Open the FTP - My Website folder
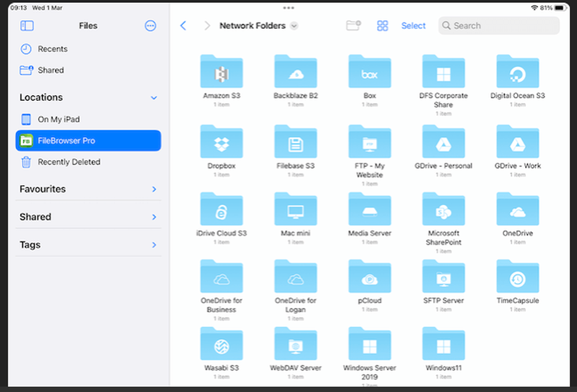577x392 pixels. [x=369, y=142]
